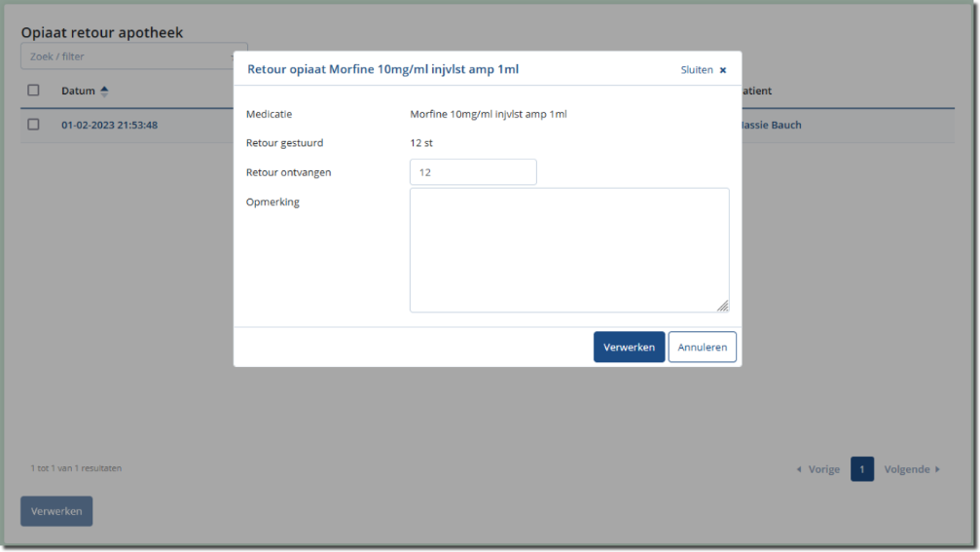Focus the Opmerking text area
This screenshot has height=552, width=980.
click(568, 250)
